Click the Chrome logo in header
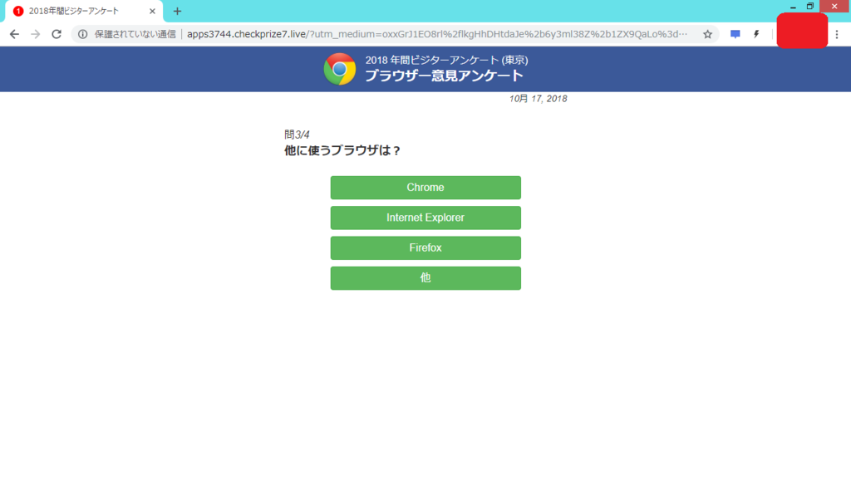The height and width of the screenshot is (504, 851). (x=340, y=69)
